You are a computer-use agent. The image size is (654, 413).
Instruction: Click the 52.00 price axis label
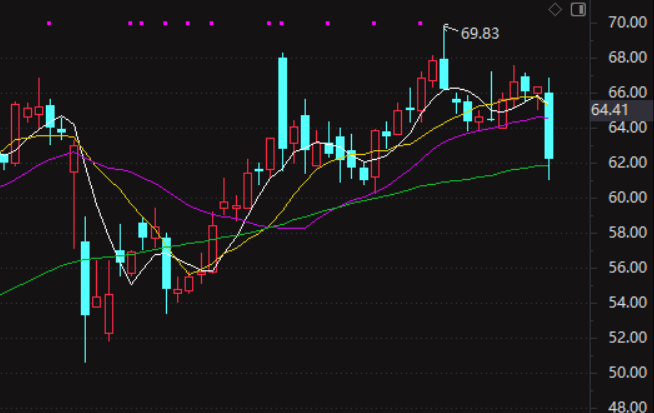pyautogui.click(x=627, y=337)
